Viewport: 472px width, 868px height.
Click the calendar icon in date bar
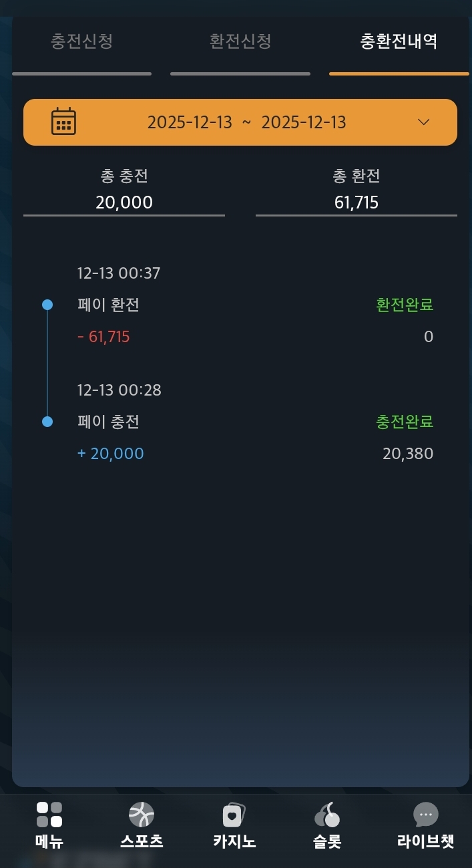(63, 122)
